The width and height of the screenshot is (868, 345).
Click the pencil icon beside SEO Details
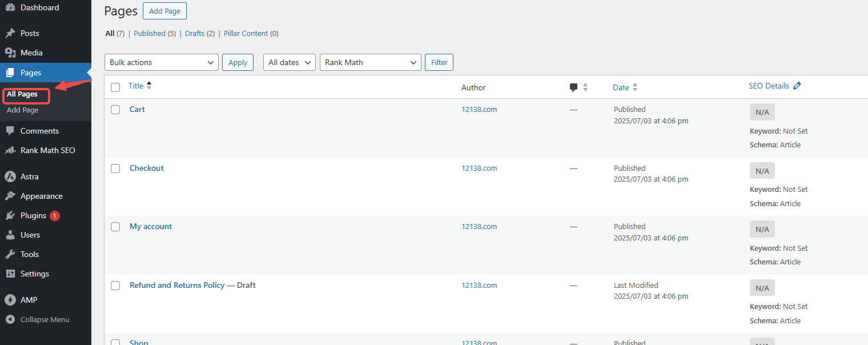pyautogui.click(x=797, y=86)
